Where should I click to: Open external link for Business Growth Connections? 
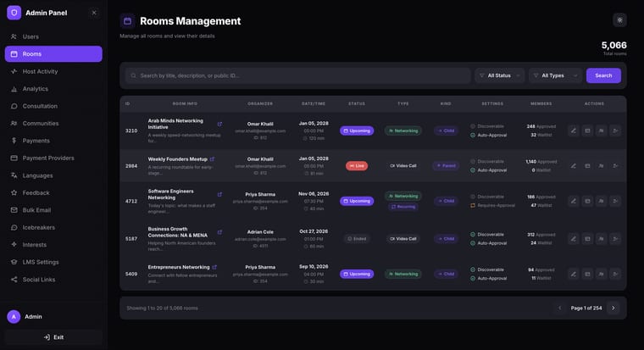[x=219, y=232]
